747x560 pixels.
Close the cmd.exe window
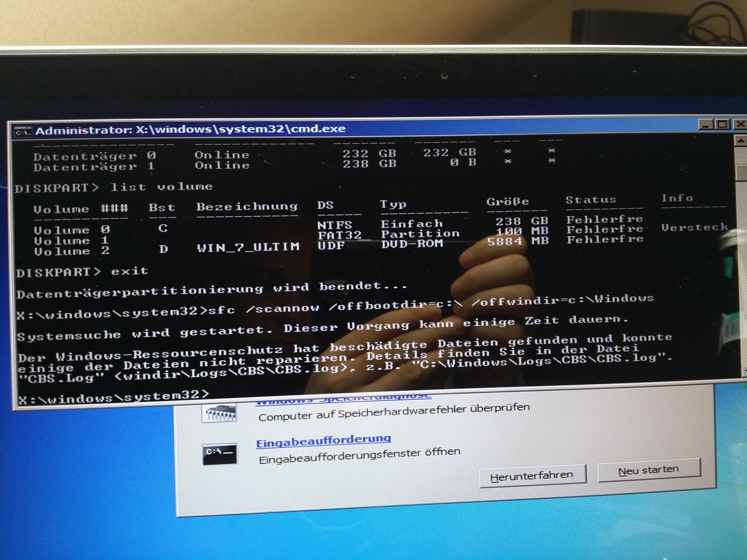click(740, 124)
